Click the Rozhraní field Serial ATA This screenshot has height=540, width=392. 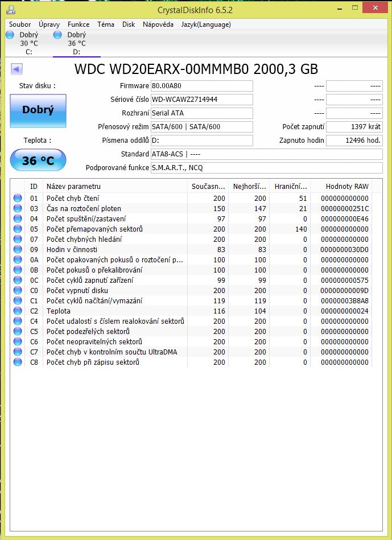tap(202, 113)
